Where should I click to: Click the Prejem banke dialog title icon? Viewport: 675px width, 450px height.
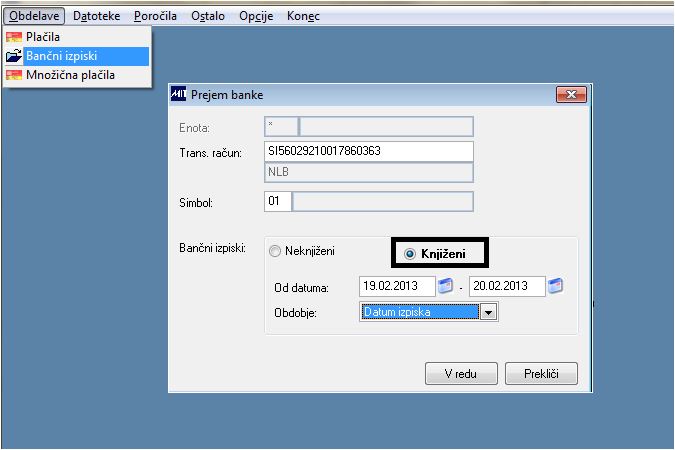[x=178, y=93]
